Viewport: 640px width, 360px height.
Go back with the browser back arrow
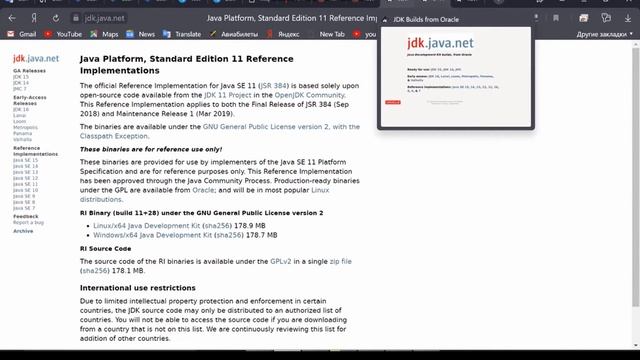[12, 18]
